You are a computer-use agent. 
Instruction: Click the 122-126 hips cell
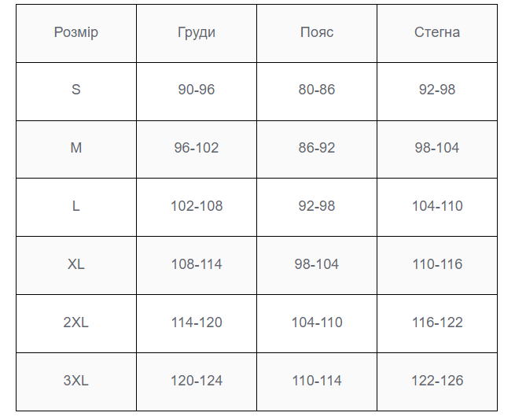click(437, 382)
